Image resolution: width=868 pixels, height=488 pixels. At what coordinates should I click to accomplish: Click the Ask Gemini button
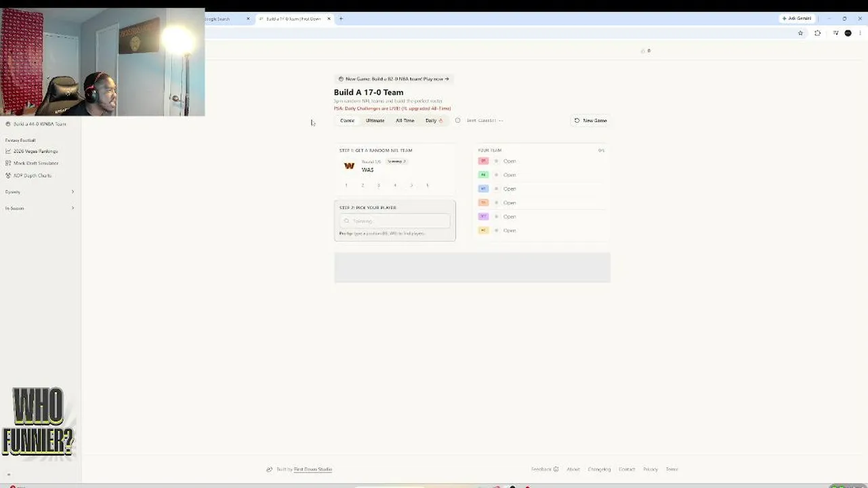(796, 18)
